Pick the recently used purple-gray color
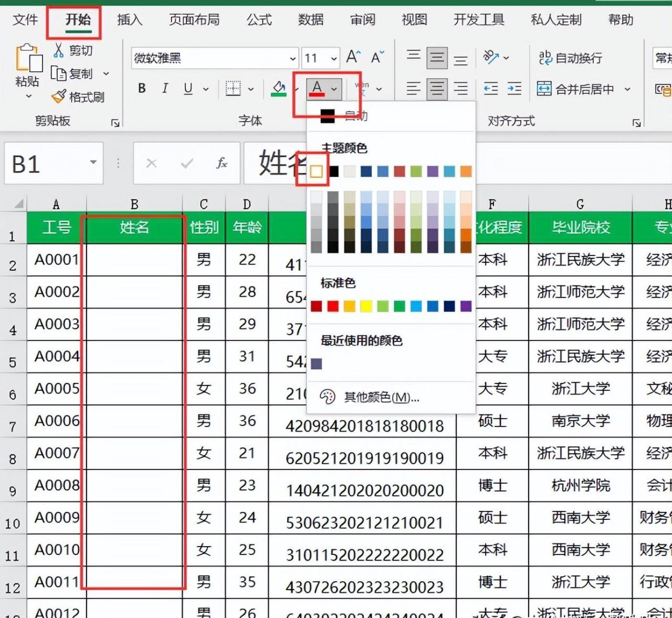This screenshot has width=672, height=618. (x=316, y=364)
